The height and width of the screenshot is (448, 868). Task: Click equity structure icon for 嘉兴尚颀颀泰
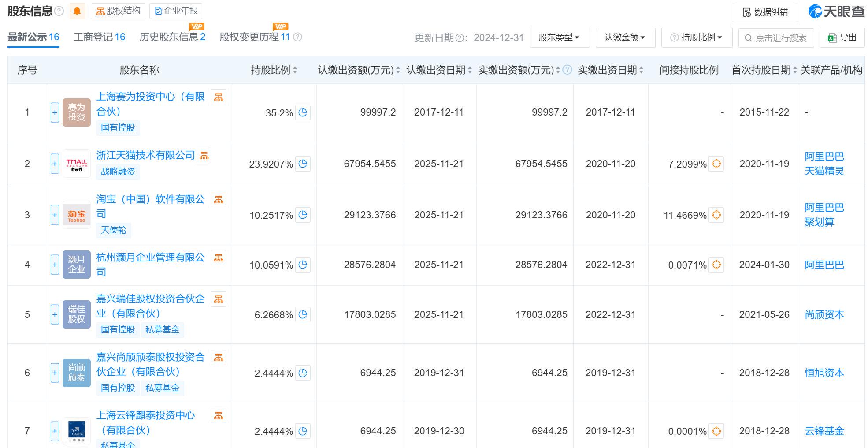point(219,358)
